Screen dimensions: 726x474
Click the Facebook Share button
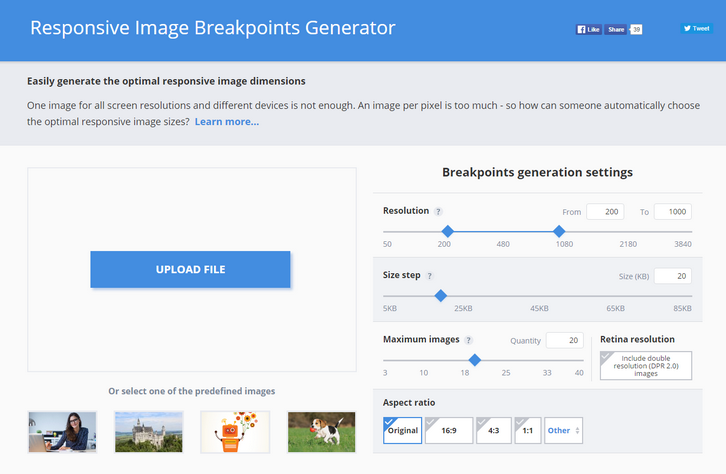[x=616, y=29]
